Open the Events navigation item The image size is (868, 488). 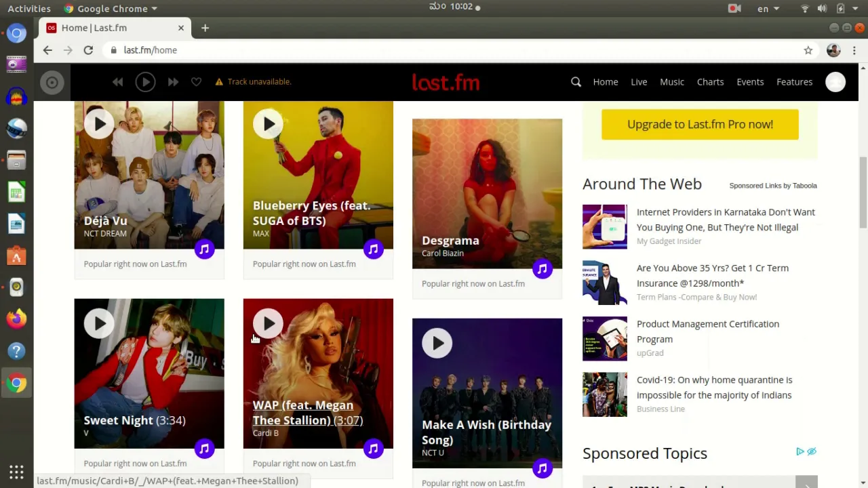point(750,82)
